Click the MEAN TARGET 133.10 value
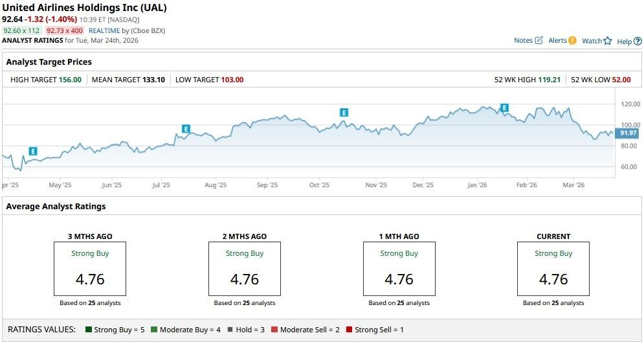 [153, 80]
